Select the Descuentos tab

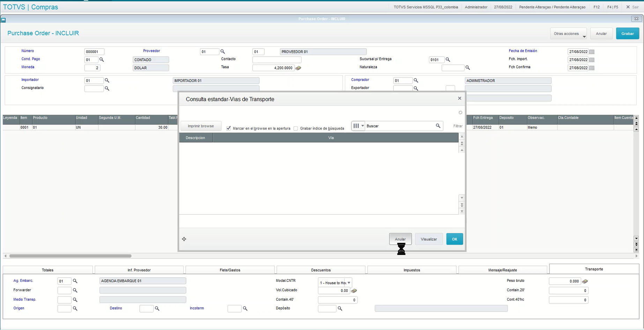320,270
